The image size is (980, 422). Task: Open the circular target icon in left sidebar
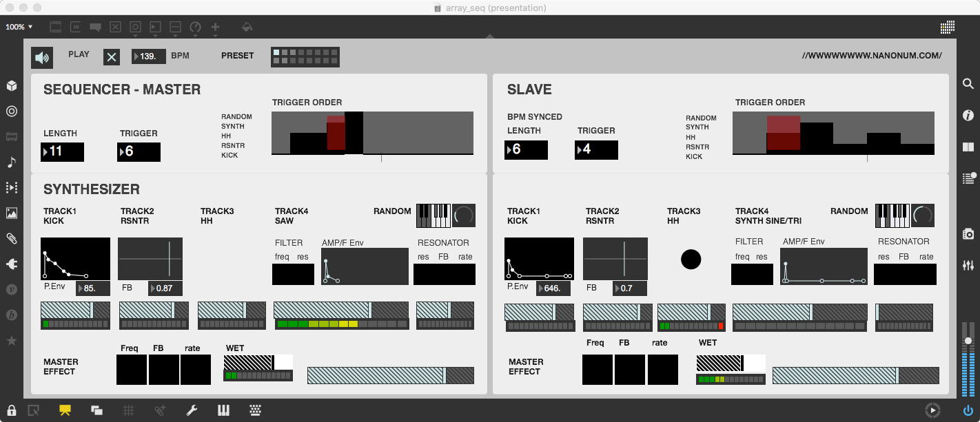[x=12, y=112]
